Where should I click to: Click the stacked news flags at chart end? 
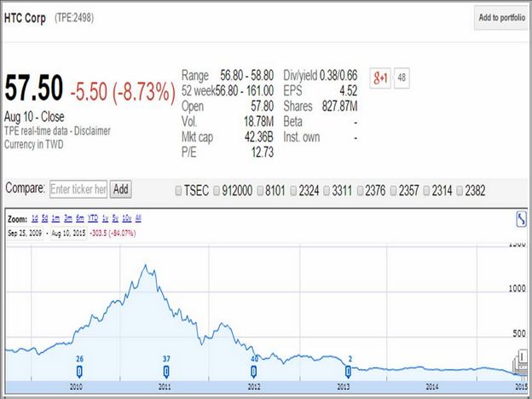pos(521,361)
